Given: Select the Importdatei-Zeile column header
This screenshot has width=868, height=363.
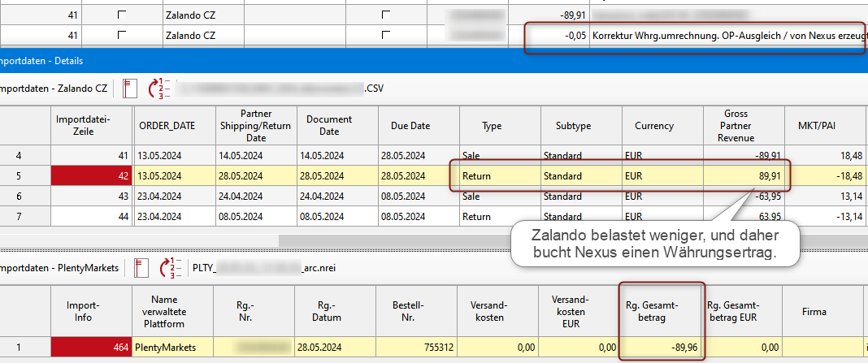Looking at the screenshot, I should point(83,126).
